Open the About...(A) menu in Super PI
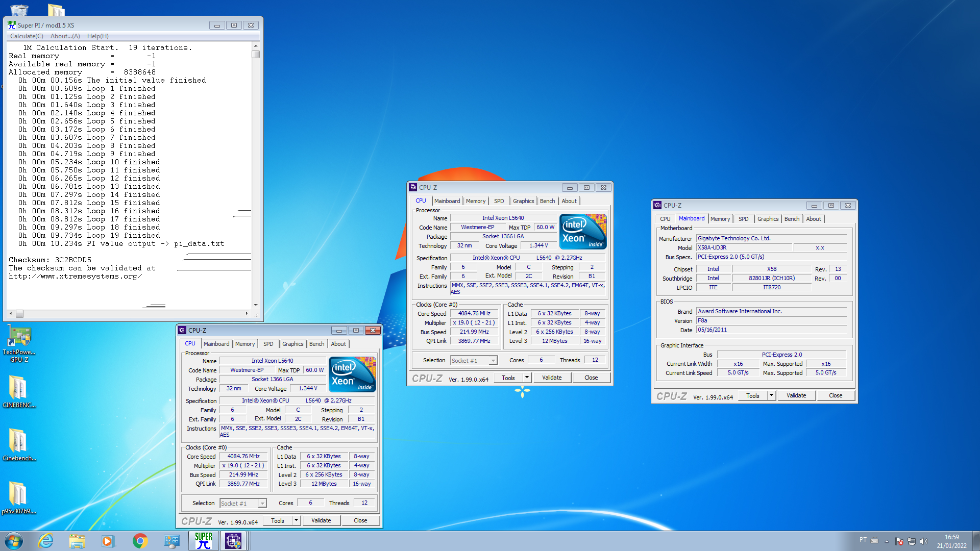This screenshot has width=980, height=551. pos(65,36)
